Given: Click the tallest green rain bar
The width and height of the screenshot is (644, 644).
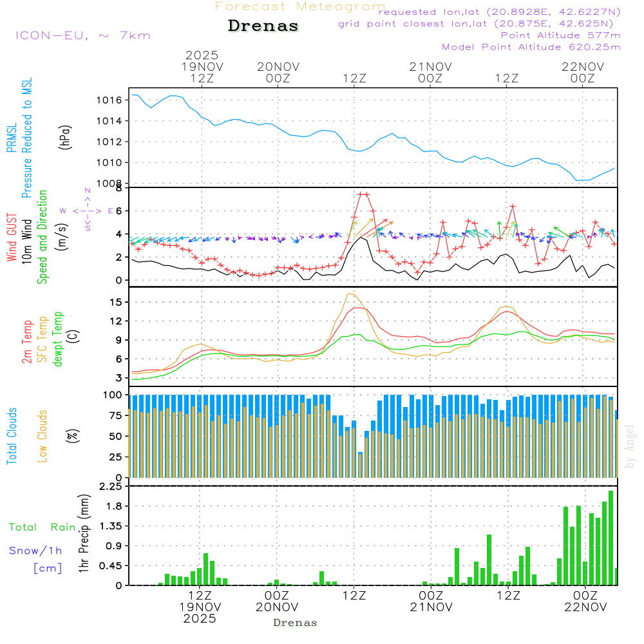Looking at the screenshot, I should point(611,538).
